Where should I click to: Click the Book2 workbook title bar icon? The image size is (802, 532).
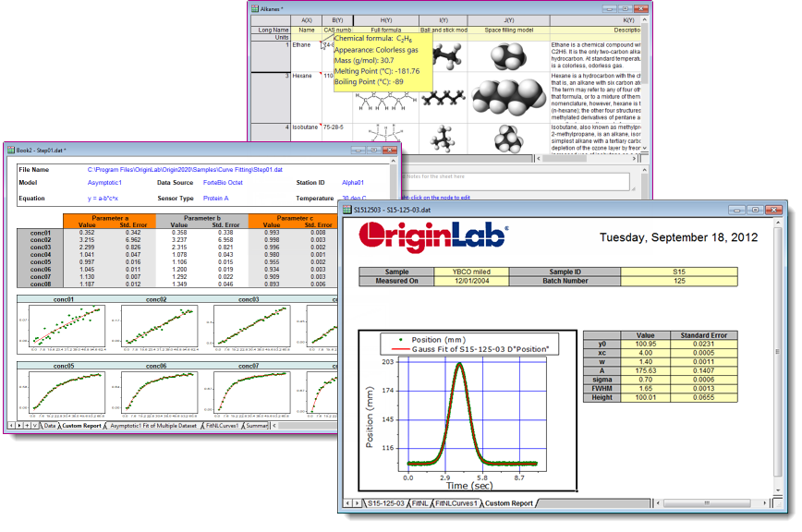tap(9, 150)
